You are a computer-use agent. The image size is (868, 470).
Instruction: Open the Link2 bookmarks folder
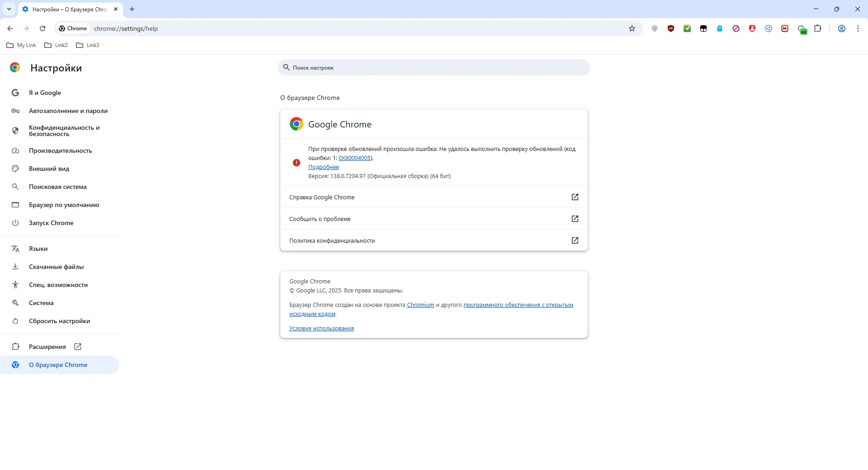[56, 45]
